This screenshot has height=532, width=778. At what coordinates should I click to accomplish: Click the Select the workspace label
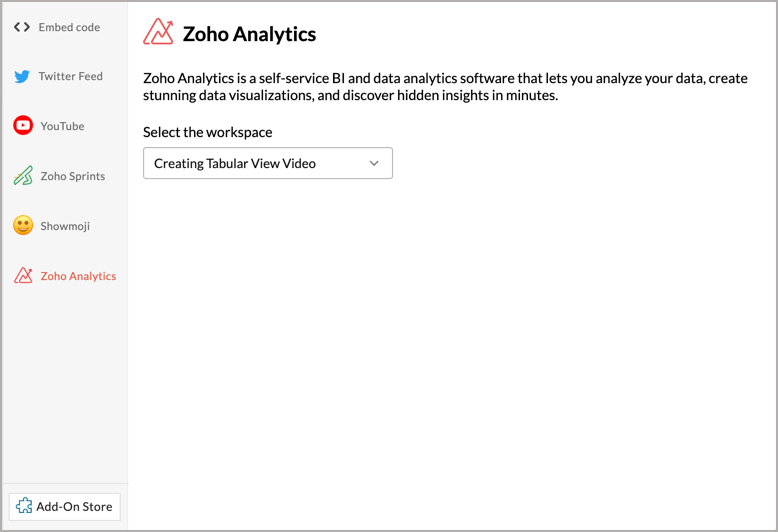(207, 133)
